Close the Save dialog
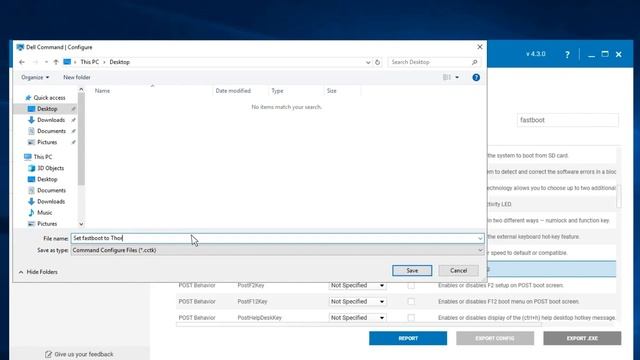Image resolution: width=640 pixels, height=360 pixels. 480,47
